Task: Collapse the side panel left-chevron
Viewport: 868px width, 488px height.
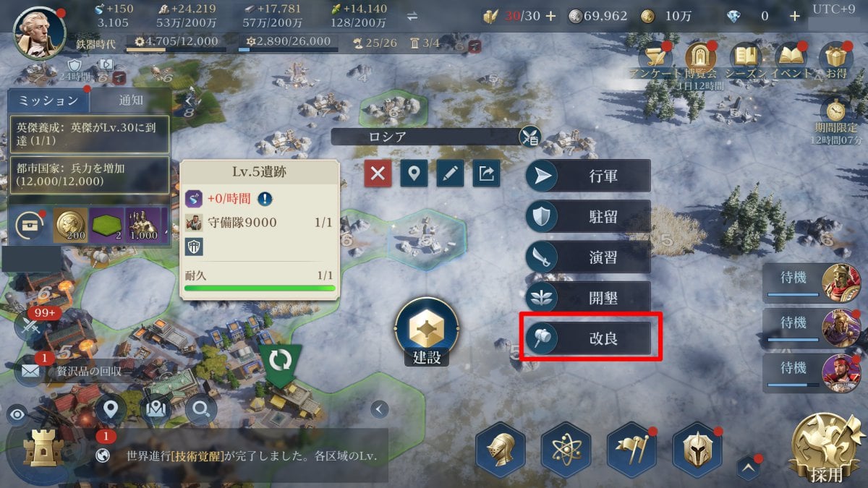Action: 380,409
